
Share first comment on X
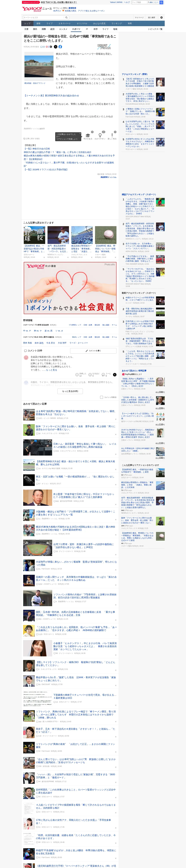pos(115,374)
